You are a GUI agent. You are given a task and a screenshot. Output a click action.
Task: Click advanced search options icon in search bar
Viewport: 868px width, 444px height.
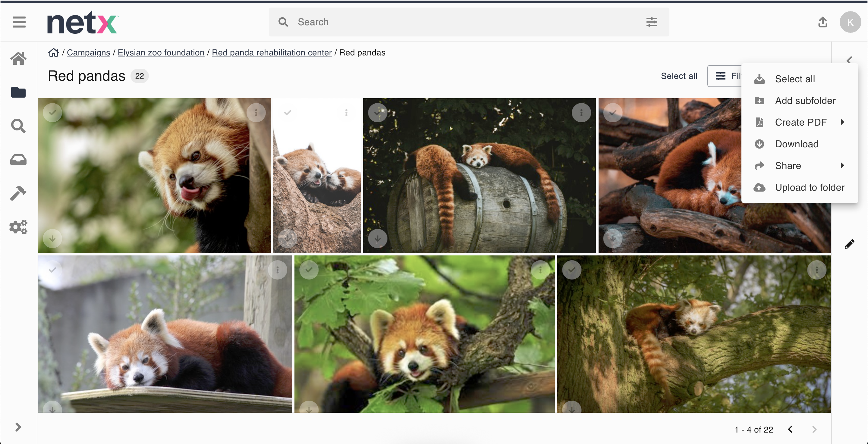[x=652, y=22]
